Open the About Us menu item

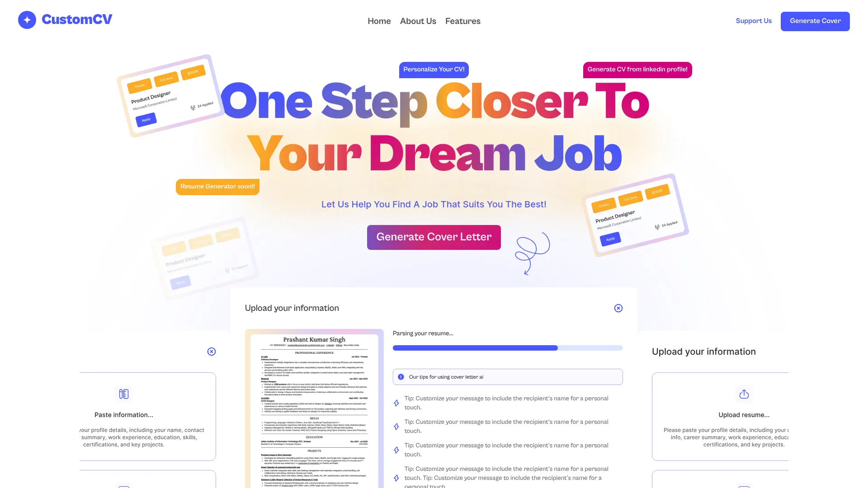(x=417, y=21)
